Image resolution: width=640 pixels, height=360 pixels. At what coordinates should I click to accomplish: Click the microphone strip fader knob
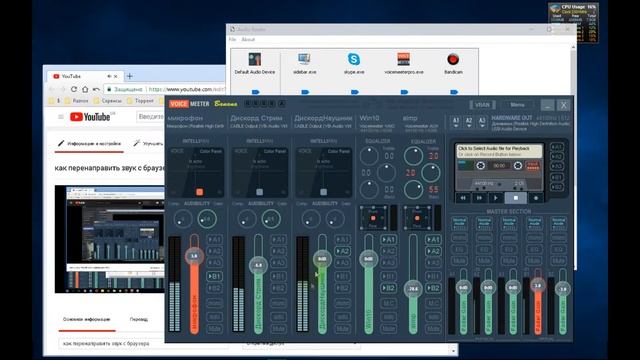pyautogui.click(x=194, y=256)
